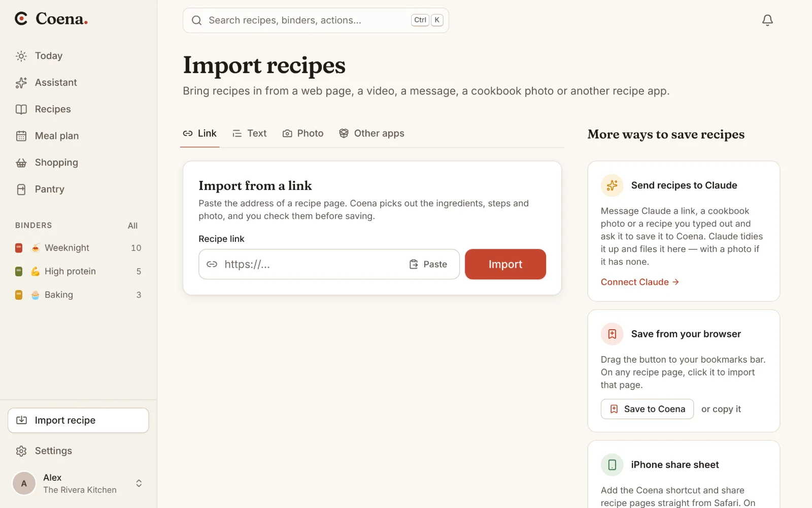Focus the search recipes field
Viewport: 812px width, 508px height.
316,20
